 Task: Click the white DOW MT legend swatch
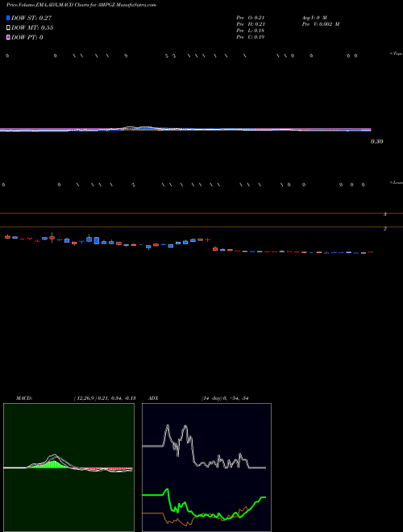coord(8,27)
